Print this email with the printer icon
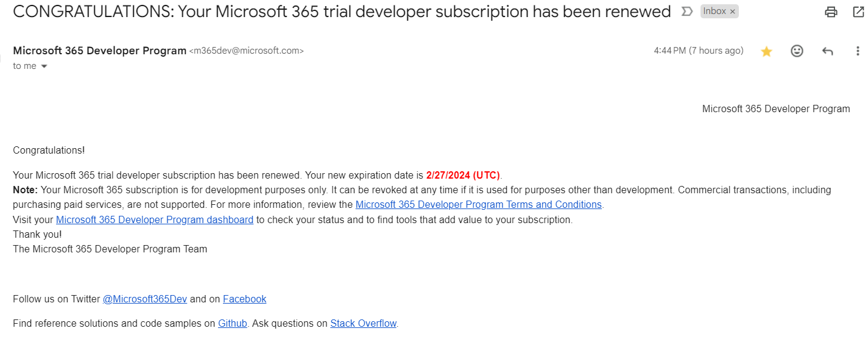The width and height of the screenshot is (868, 342). click(x=831, y=12)
